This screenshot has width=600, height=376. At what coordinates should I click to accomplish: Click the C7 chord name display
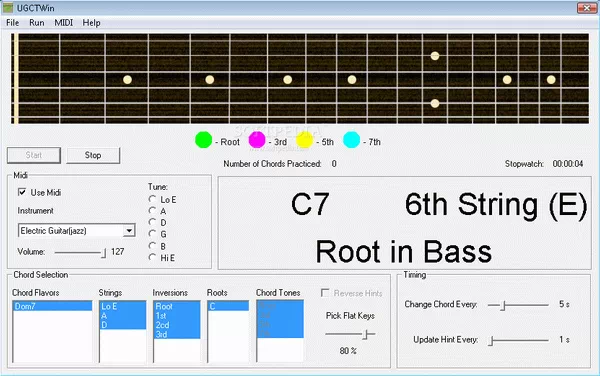(310, 204)
